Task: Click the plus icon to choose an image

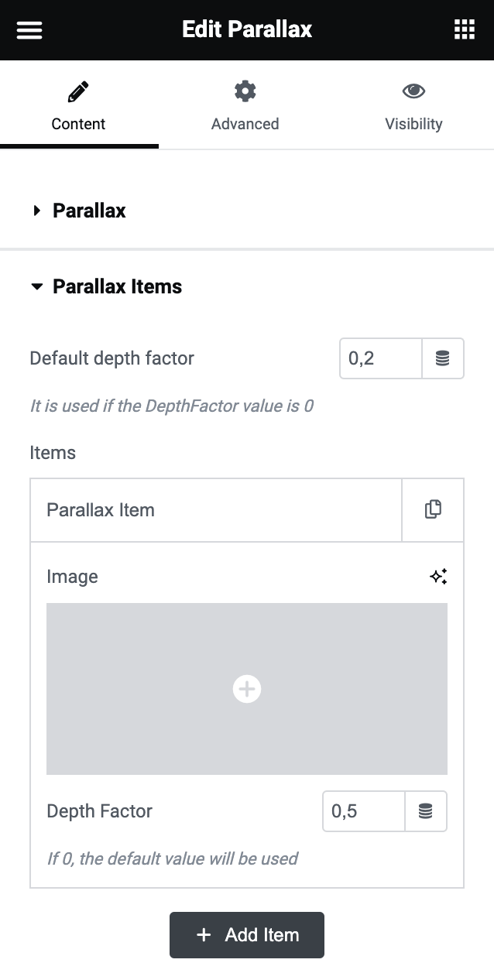Action: (246, 688)
